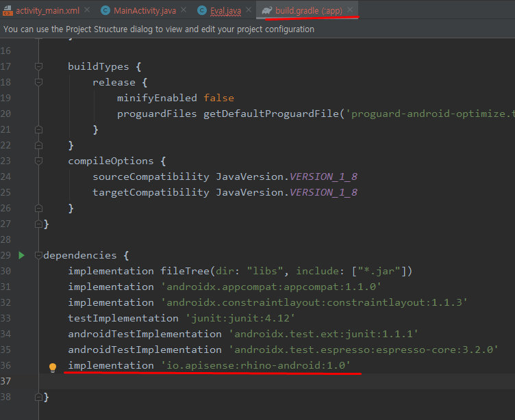
Task: Click fold end marker on line 38
Action: (x=38, y=397)
